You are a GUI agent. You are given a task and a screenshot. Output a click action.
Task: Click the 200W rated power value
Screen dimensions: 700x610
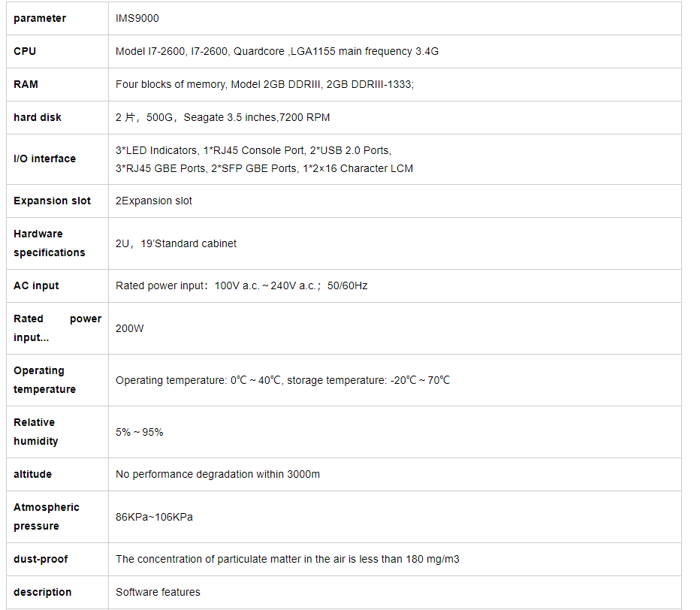129,328
